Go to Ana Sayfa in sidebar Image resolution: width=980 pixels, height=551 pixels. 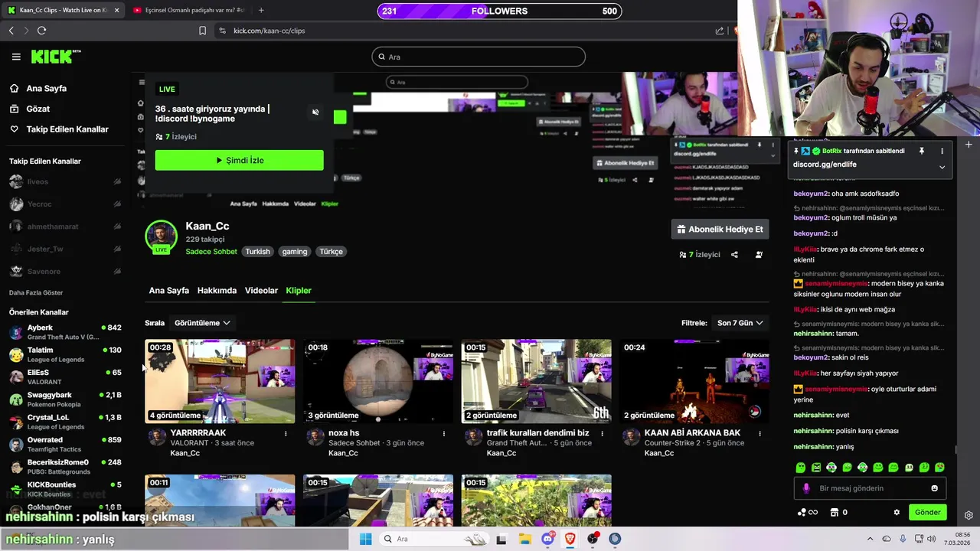tap(47, 89)
